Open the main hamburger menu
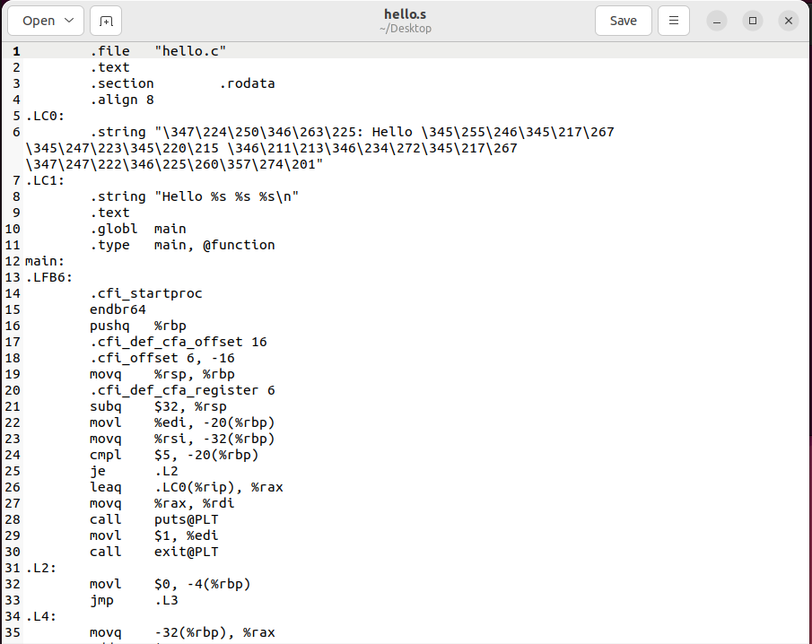 673,20
